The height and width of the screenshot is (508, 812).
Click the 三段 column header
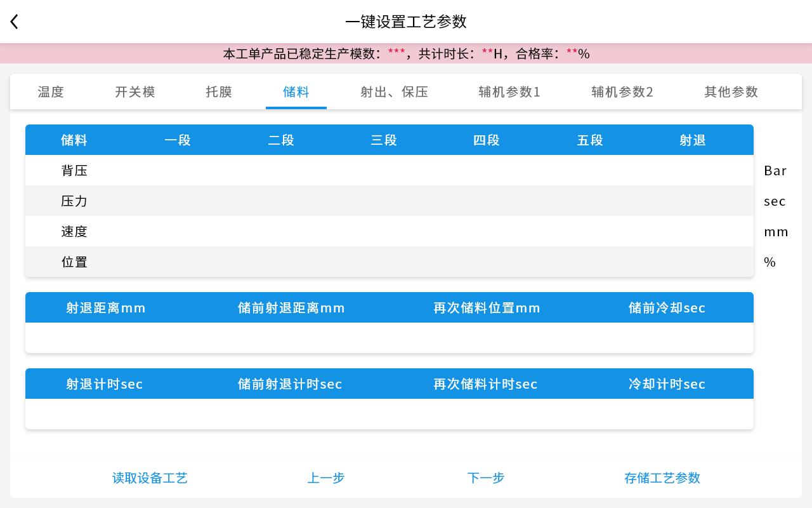pos(384,140)
